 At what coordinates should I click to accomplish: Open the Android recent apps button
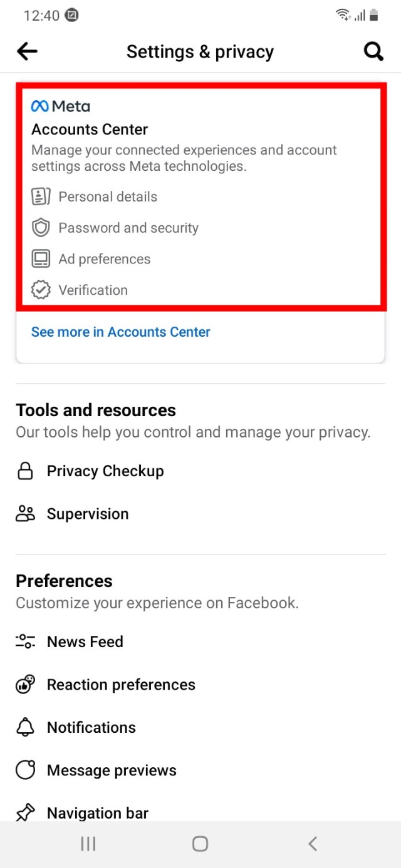click(x=88, y=844)
